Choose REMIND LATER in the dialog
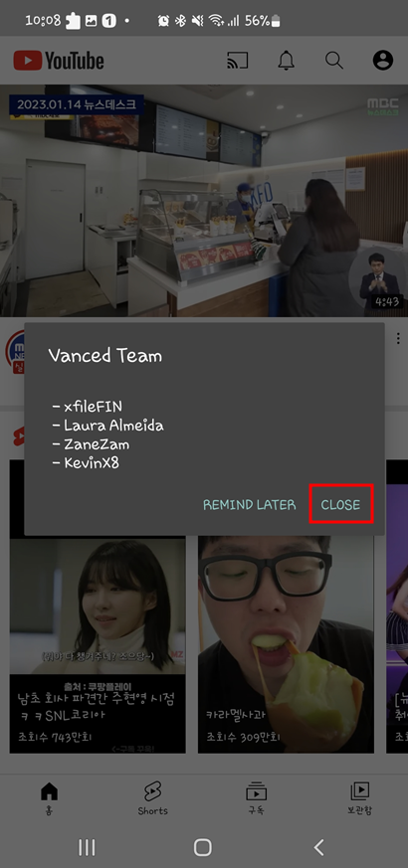Viewport: 408px width, 868px height. [250, 504]
